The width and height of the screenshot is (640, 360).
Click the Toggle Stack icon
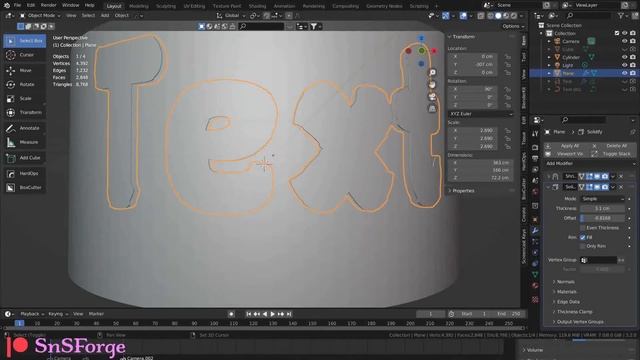pos(594,154)
